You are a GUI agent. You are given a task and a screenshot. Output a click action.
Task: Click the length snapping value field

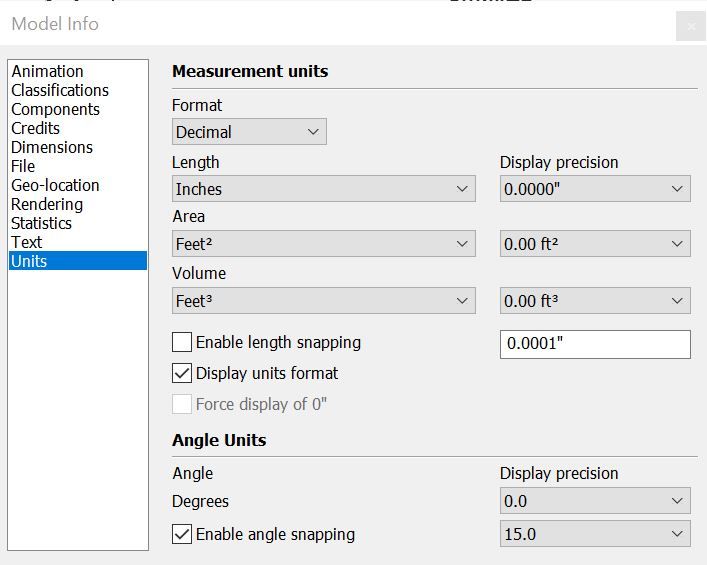pyautogui.click(x=595, y=344)
